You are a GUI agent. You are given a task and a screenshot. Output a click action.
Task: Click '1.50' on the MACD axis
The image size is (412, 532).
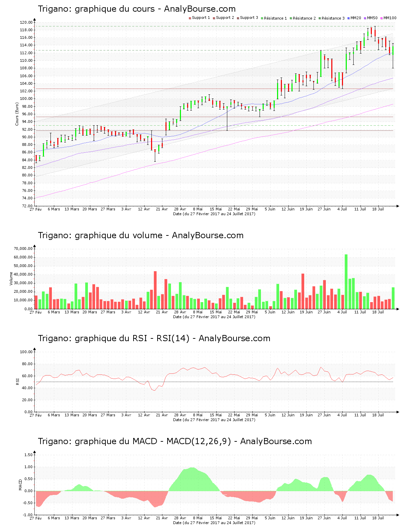28,455
